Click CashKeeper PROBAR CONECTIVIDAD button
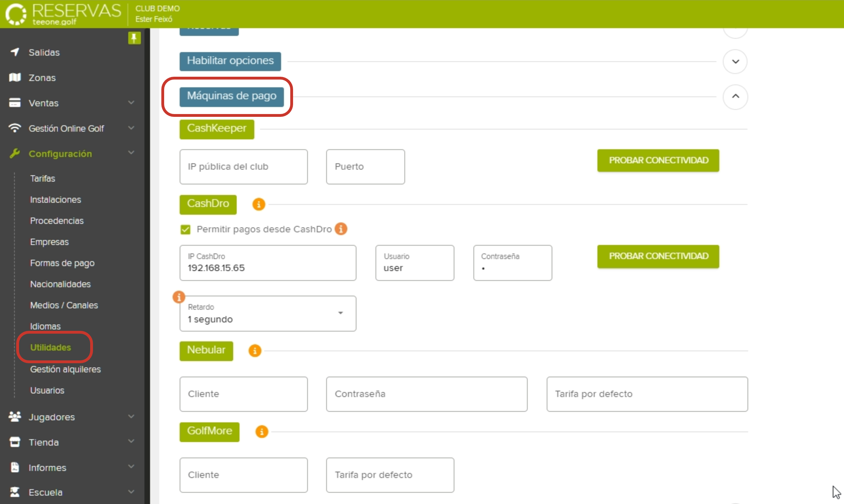This screenshot has height=504, width=844. pyautogui.click(x=658, y=160)
